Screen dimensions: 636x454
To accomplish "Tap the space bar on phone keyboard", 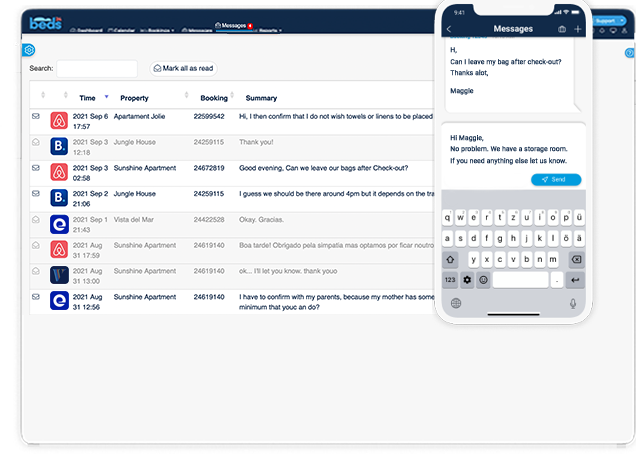I will pos(520,280).
